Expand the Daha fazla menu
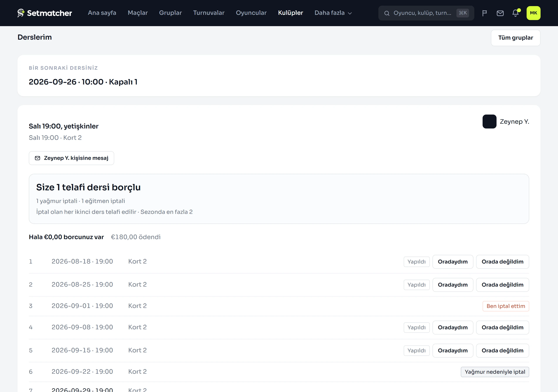The height and width of the screenshot is (392, 558). tap(333, 13)
